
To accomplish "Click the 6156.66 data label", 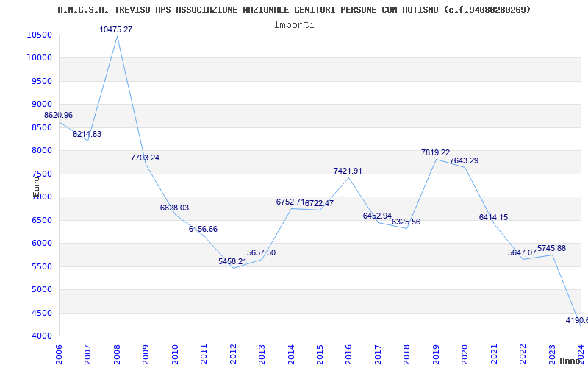I will click(204, 229).
